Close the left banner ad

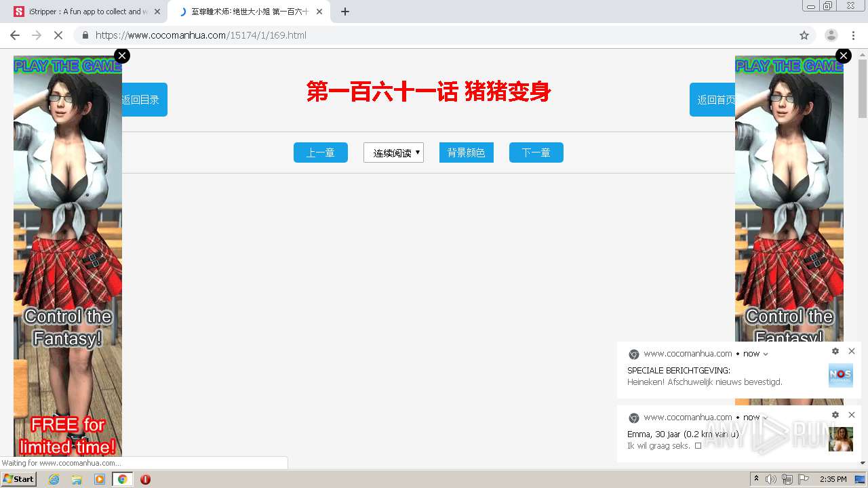pyautogui.click(x=122, y=56)
